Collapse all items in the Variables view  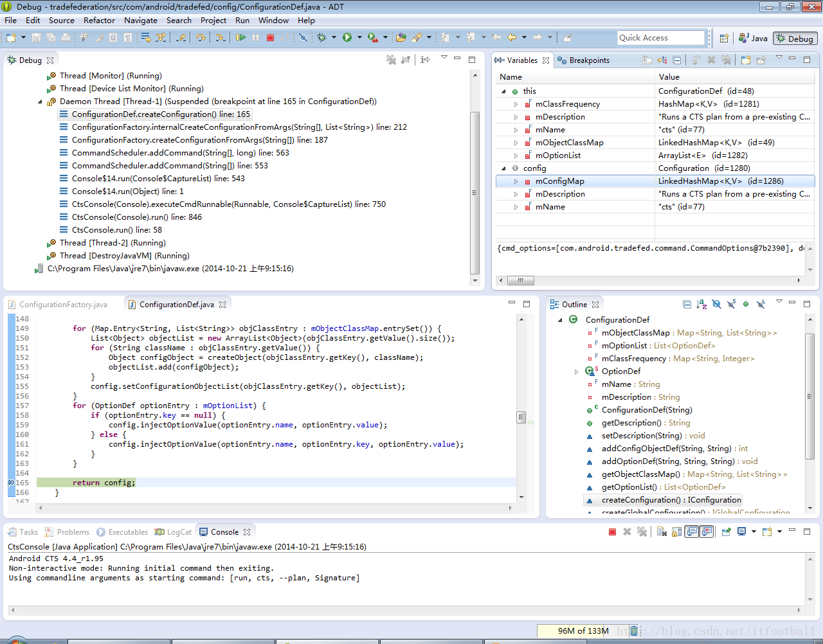[677, 60]
